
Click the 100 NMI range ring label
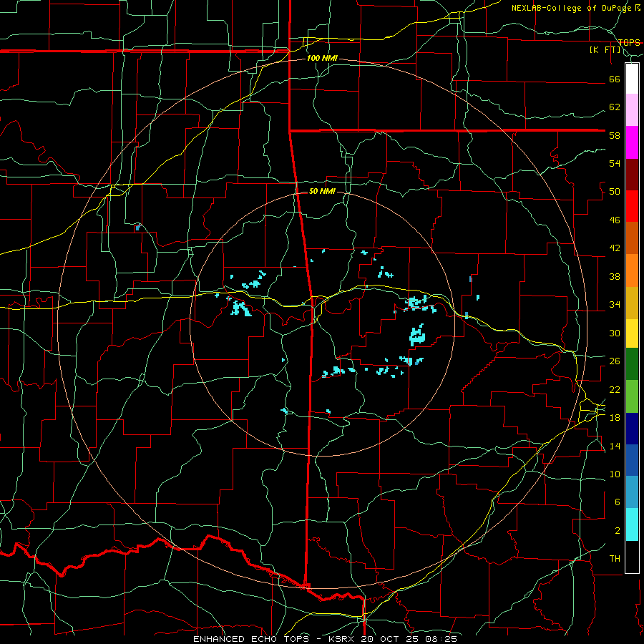pos(322,59)
